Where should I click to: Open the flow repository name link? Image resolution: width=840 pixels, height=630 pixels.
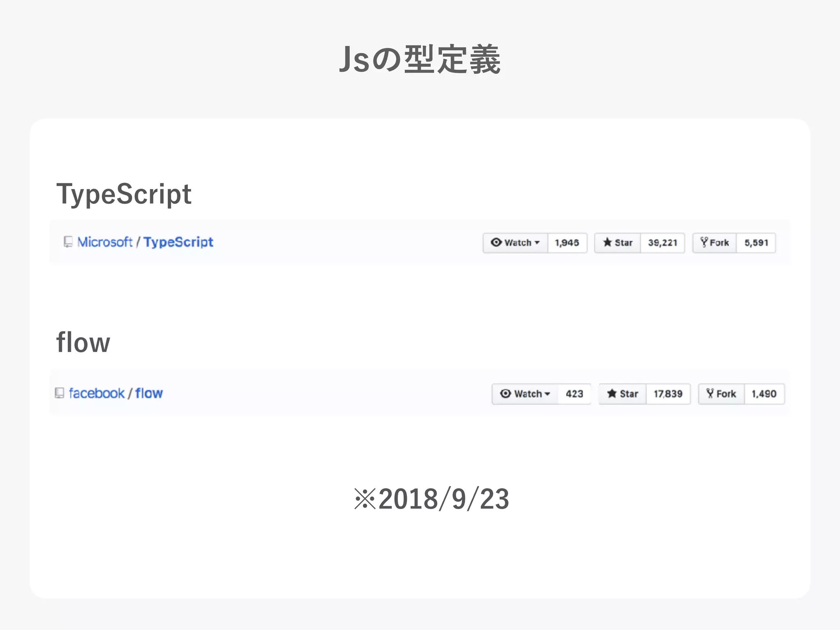coord(149,393)
